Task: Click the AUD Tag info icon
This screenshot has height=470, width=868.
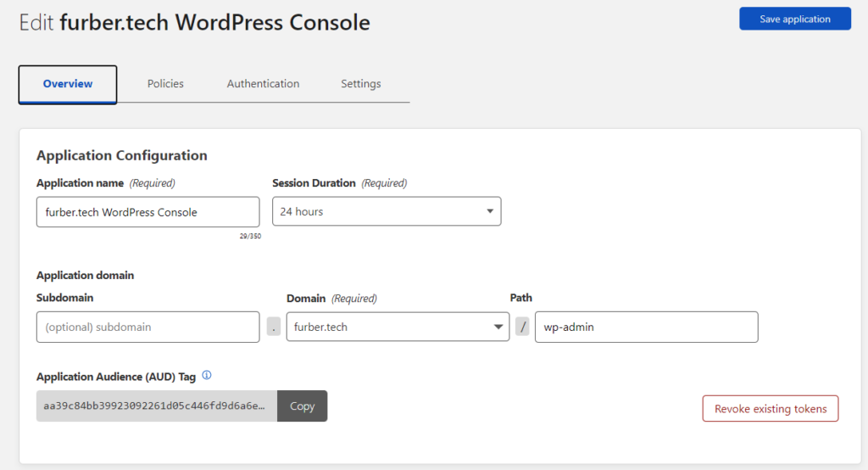Action: [x=207, y=375]
